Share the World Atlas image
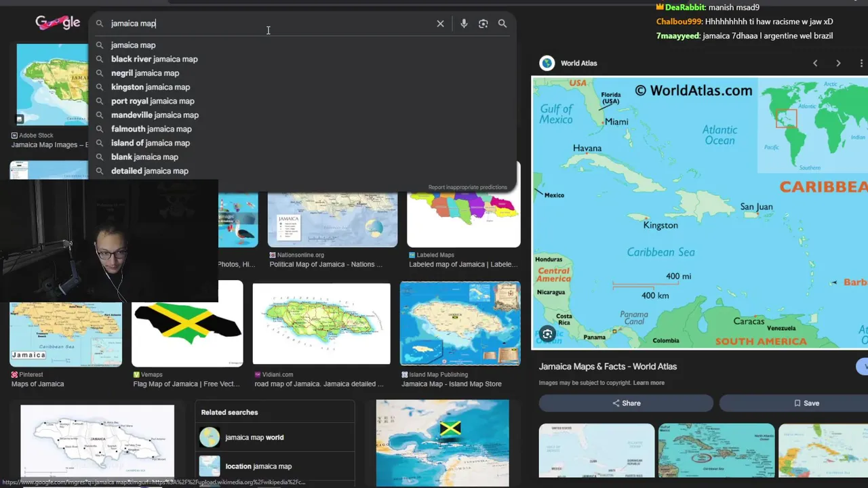Viewport: 868px width, 488px height. tap(626, 403)
